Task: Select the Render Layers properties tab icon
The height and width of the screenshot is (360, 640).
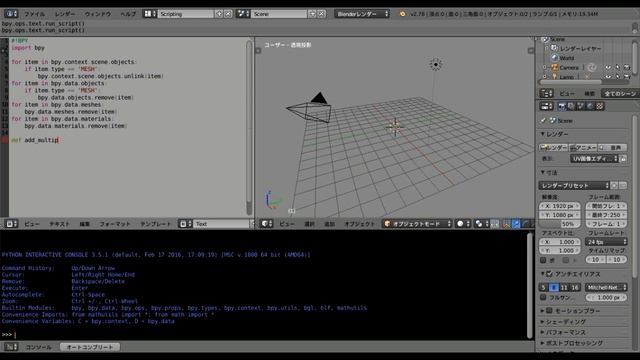Action: pos(571,106)
